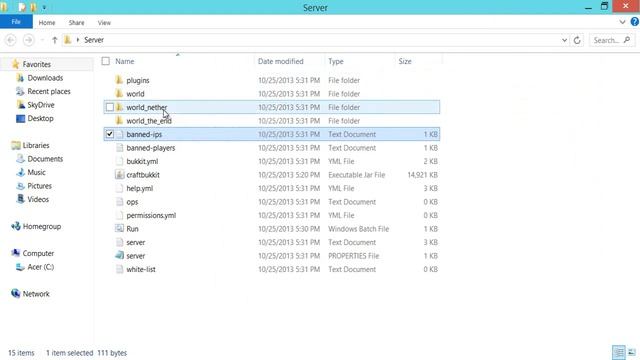Click the Network sidebar icon
Screen dimensions: 640x360
(16, 293)
